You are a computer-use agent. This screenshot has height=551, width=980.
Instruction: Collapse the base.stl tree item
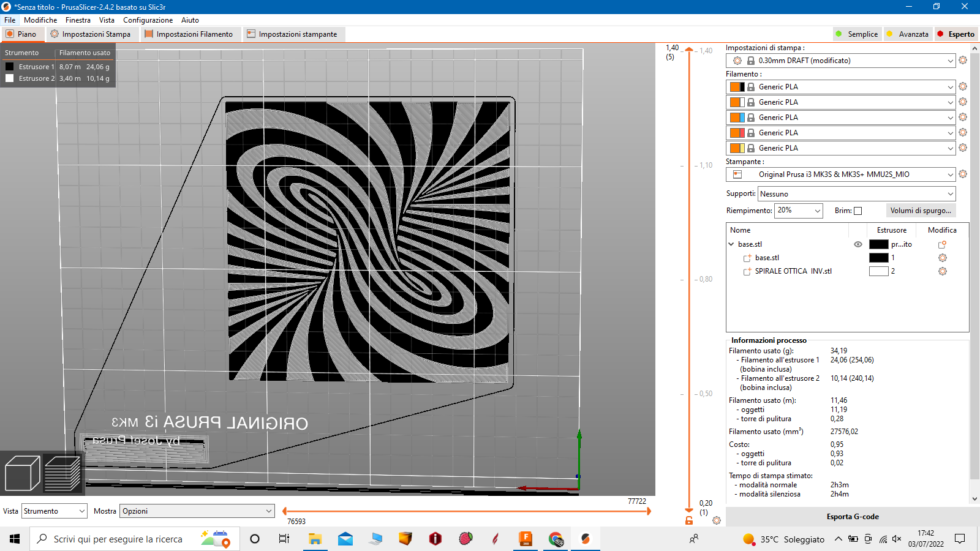click(731, 244)
